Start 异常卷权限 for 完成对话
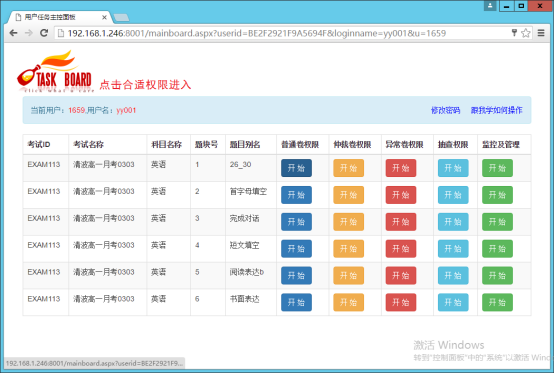Screen dimensions: 554x374 point(401,221)
